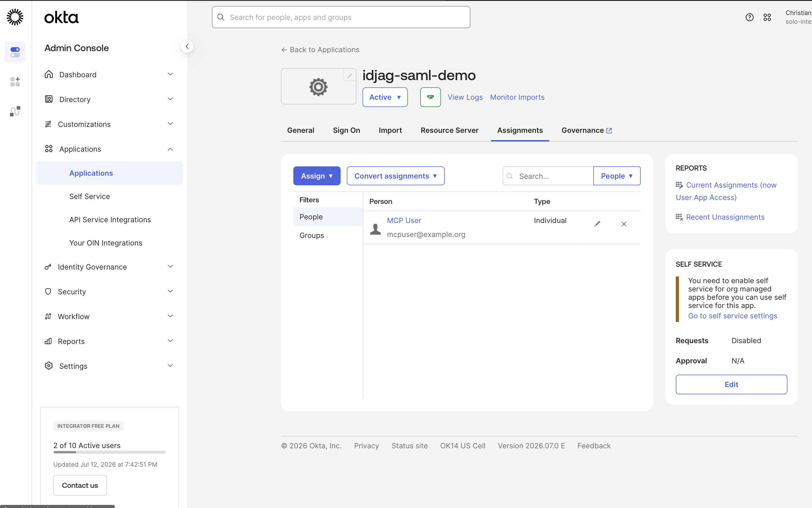Screen dimensions: 812x508
Task: Open the Assign dropdown button
Action: pos(317,176)
